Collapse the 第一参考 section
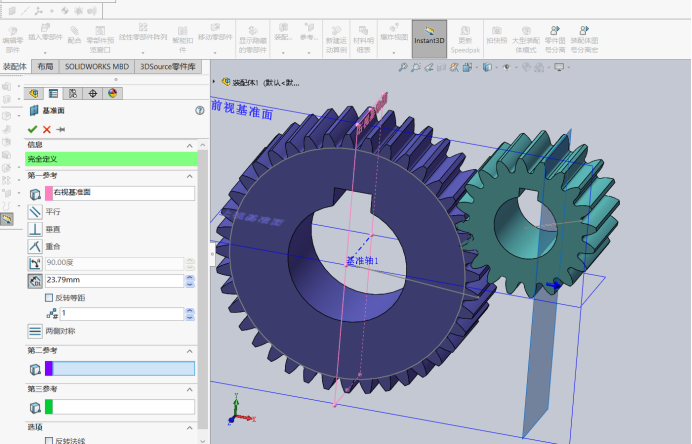Image resolution: width=692 pixels, height=444 pixels. (x=190, y=176)
